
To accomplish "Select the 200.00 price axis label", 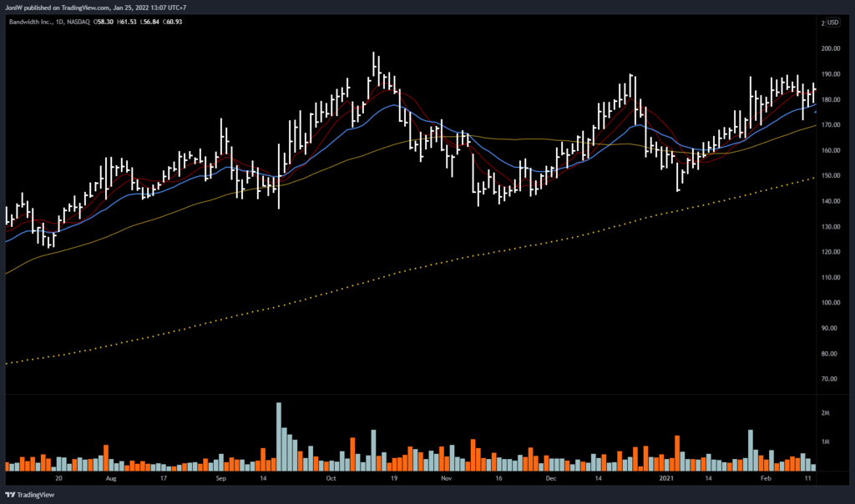I will [829, 49].
